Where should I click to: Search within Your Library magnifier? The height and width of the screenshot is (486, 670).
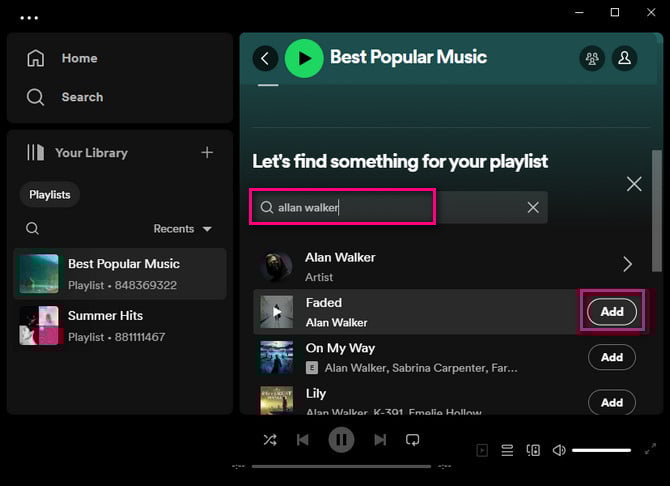click(x=32, y=229)
